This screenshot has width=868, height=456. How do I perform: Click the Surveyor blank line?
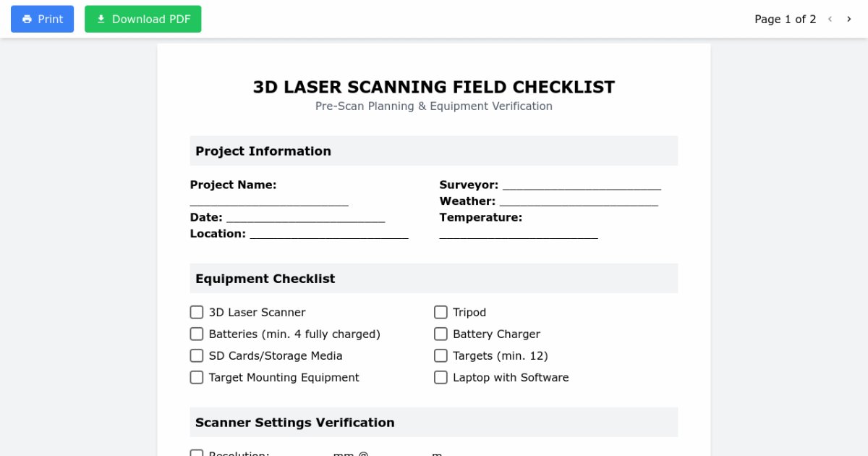click(x=582, y=186)
